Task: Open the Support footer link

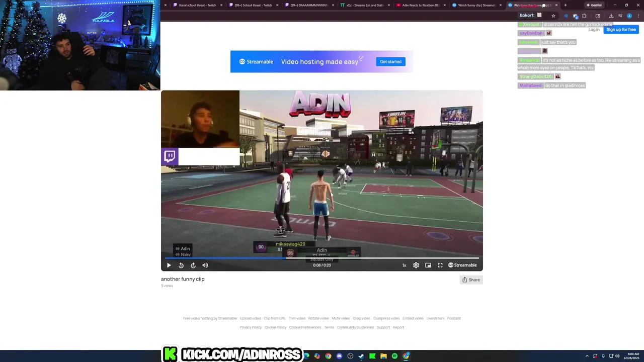Action: 383,327
